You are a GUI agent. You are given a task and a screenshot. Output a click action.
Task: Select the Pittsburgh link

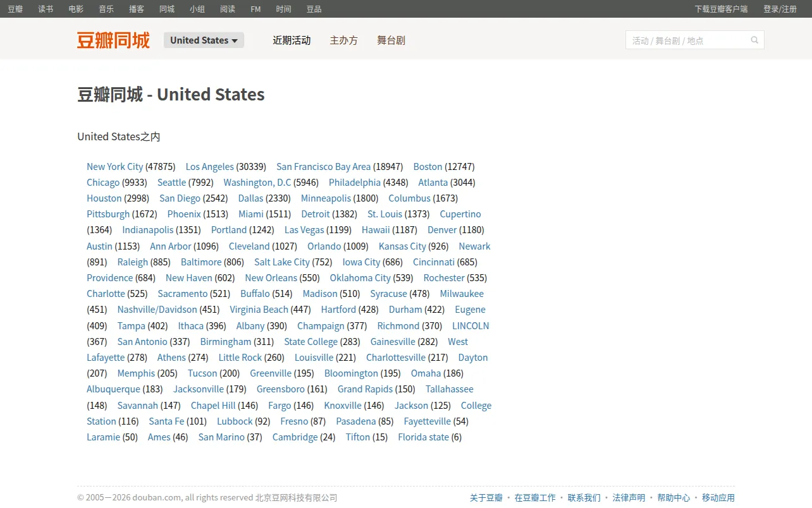click(x=108, y=214)
